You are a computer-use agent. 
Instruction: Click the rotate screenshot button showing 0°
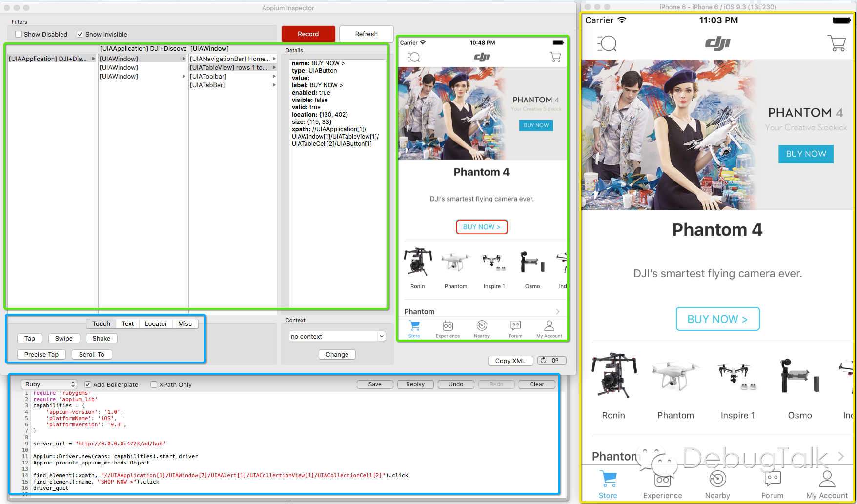[x=551, y=361]
